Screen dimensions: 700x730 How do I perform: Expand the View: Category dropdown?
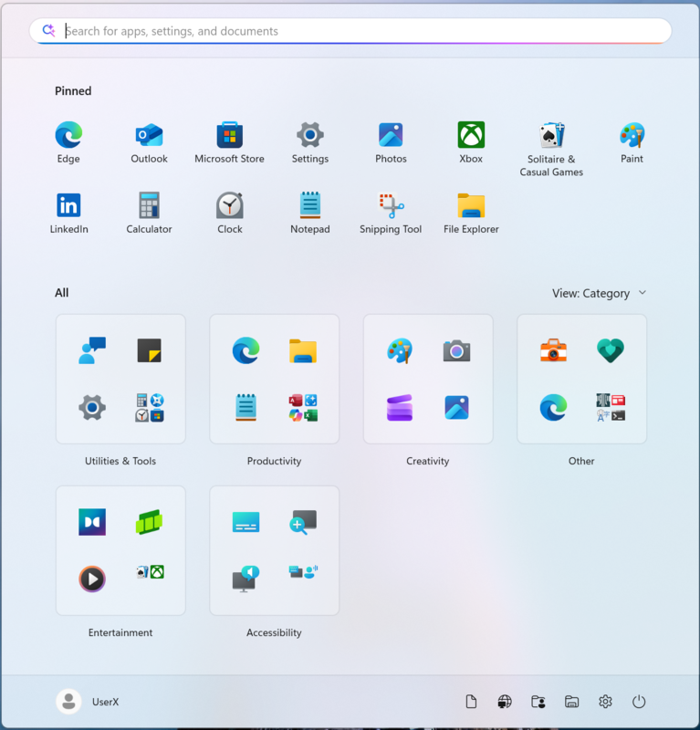[x=600, y=293]
